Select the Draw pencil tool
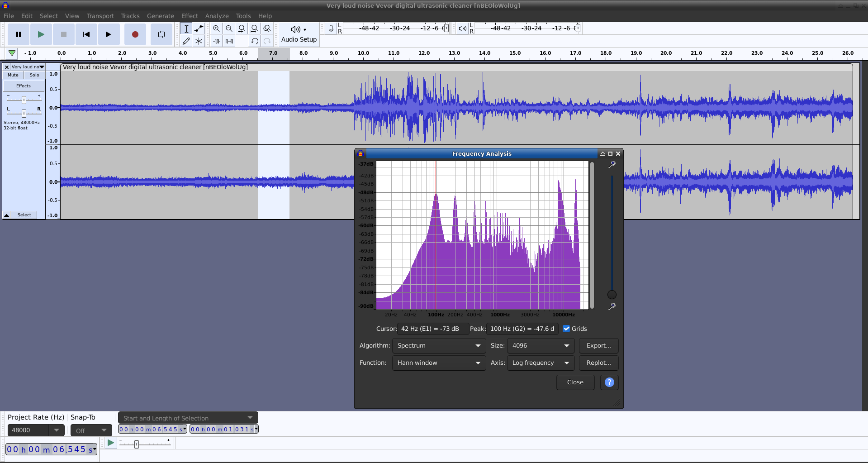The height and width of the screenshot is (463, 868). 186,41
